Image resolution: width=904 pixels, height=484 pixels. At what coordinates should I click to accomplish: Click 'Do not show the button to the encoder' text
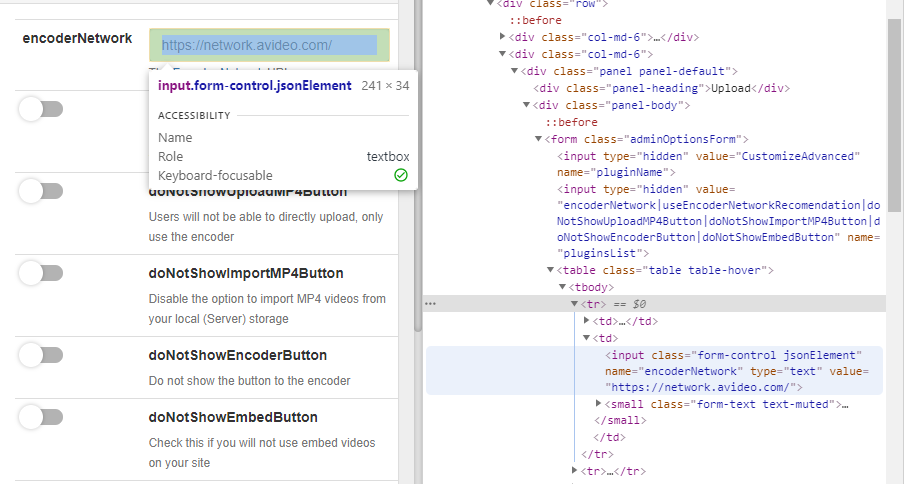tap(250, 381)
